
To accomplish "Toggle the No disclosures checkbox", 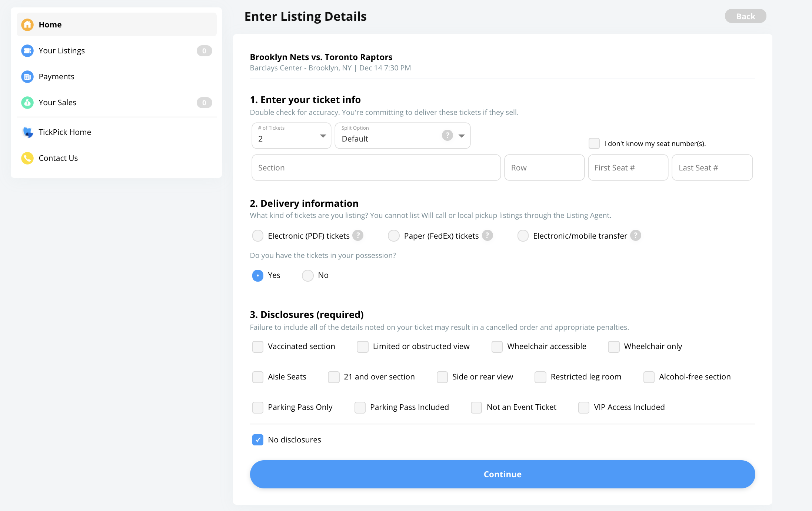I will pos(258,440).
